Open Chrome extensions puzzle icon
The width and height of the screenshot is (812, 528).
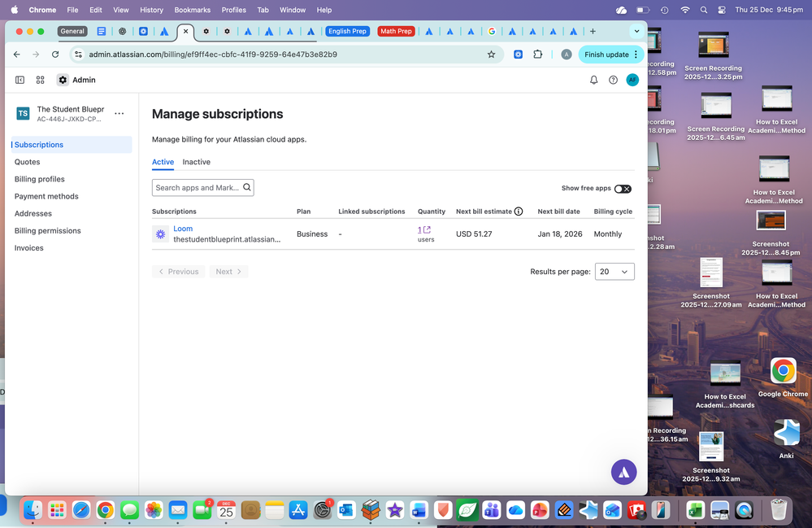537,55
